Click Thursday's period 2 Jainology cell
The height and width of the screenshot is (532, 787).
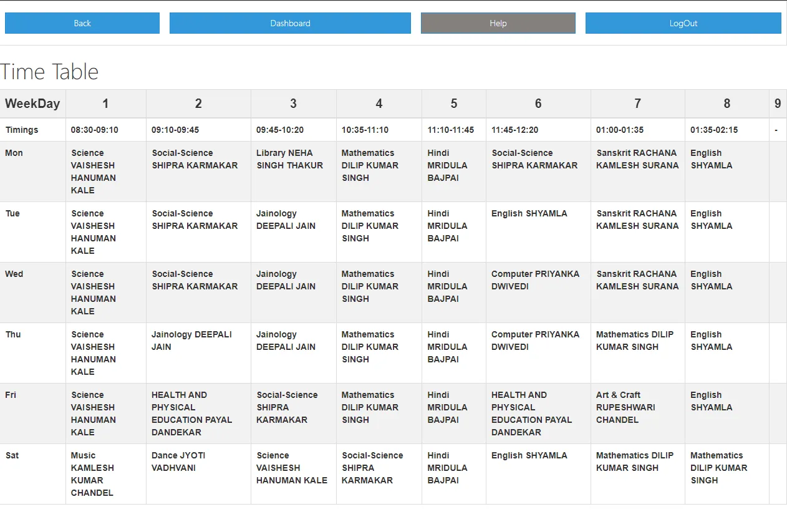coord(198,353)
